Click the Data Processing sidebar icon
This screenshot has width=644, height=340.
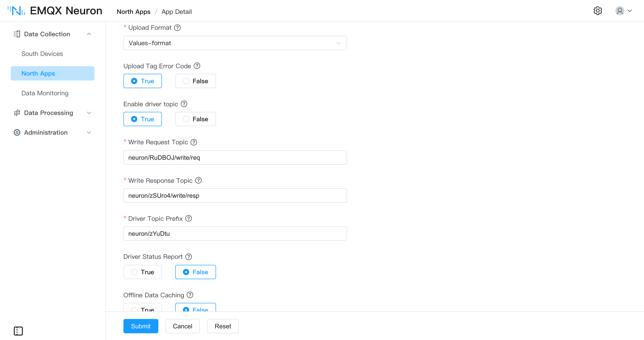[x=17, y=113]
